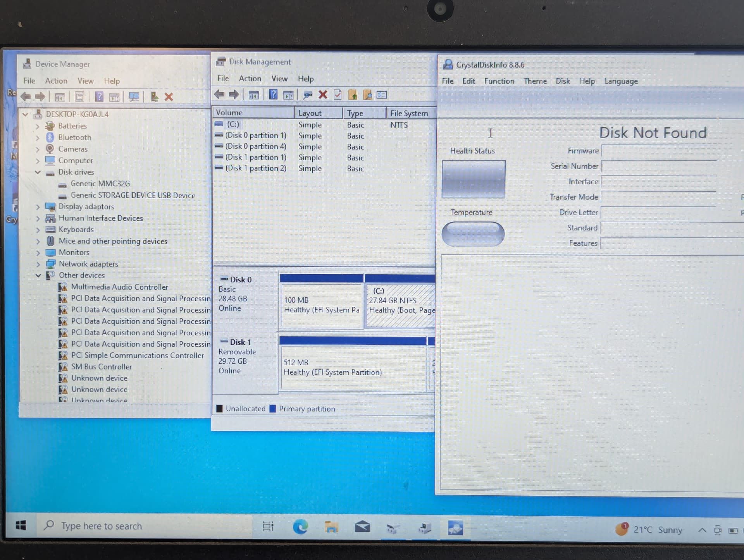This screenshot has width=744, height=560.
Task: Select PCI Simple Communications Controller
Action: (137, 356)
